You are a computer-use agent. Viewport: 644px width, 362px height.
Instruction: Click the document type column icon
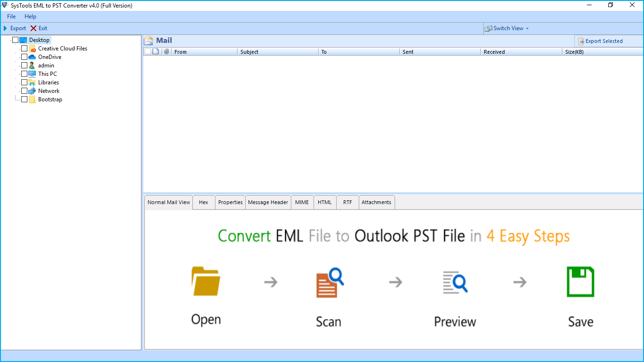(x=156, y=51)
